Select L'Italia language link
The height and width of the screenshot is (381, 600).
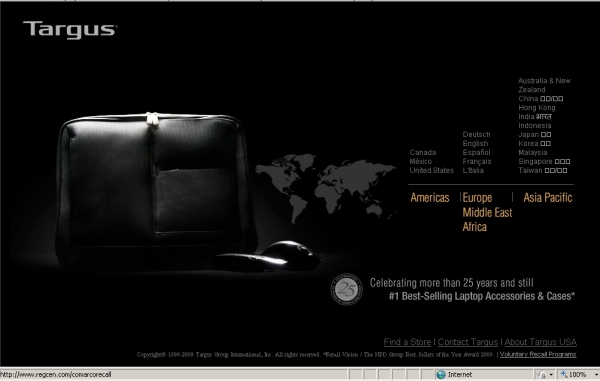[473, 170]
